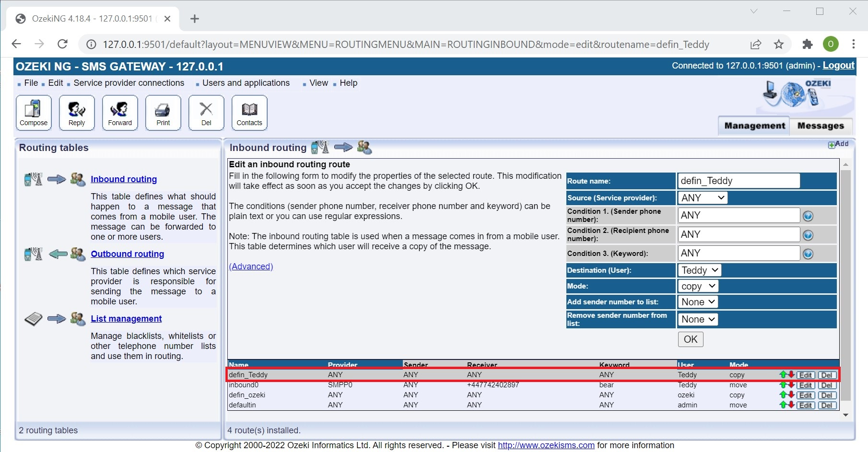
Task: Open the List management link
Action: point(126,319)
